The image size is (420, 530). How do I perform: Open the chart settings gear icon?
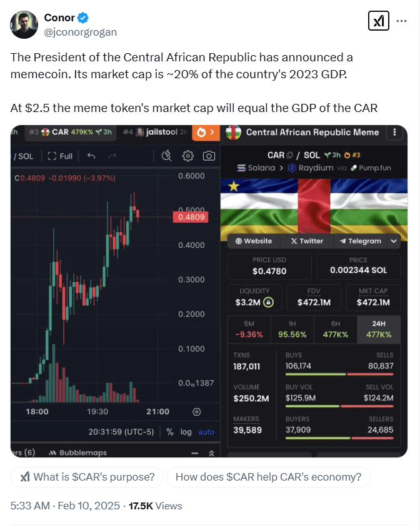(x=187, y=156)
